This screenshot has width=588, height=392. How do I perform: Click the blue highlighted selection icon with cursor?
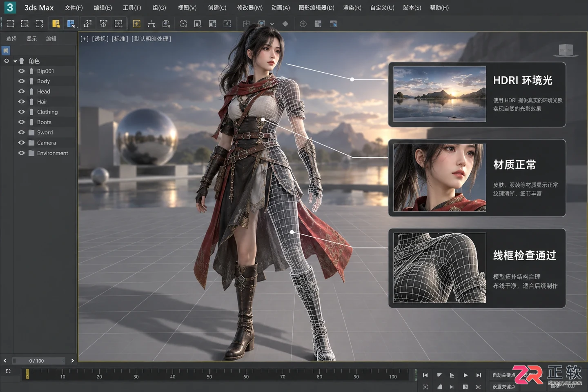[x=71, y=24]
